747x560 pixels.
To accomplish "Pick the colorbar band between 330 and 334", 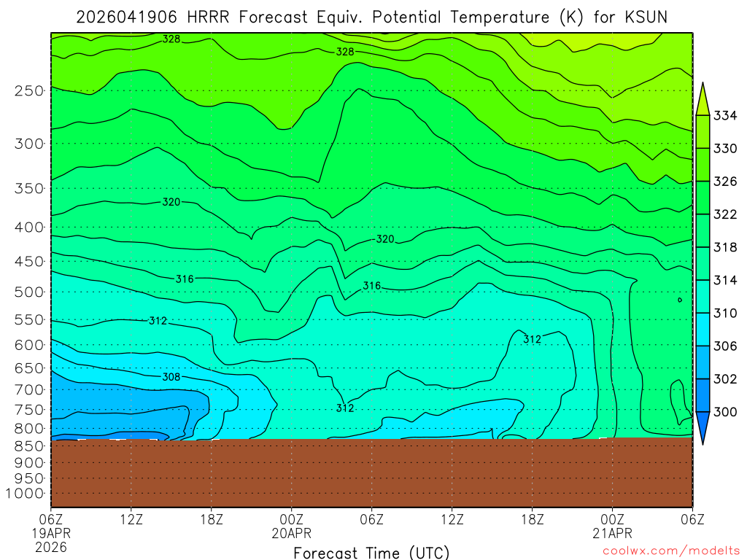I will [x=703, y=132].
